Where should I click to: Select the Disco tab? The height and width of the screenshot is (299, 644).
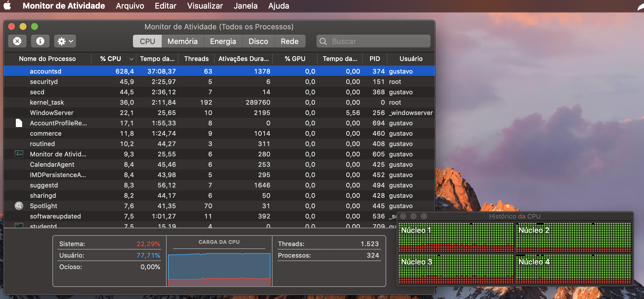click(258, 41)
